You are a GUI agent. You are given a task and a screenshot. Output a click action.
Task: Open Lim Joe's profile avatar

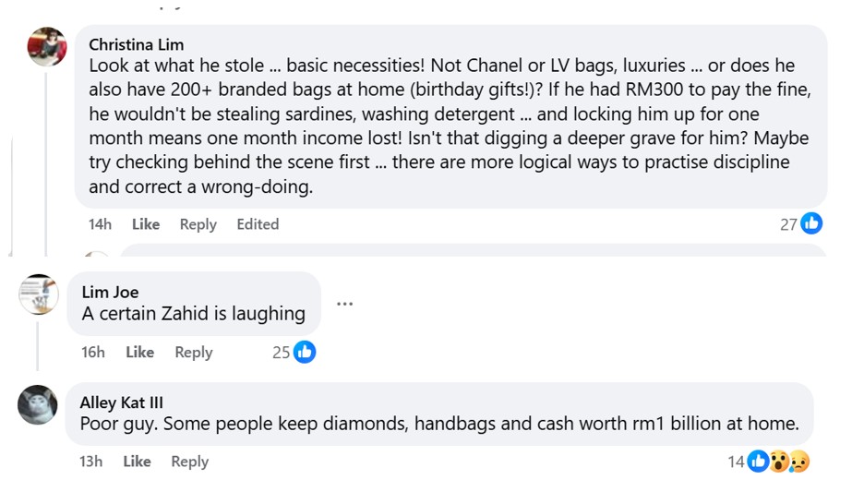click(39, 294)
